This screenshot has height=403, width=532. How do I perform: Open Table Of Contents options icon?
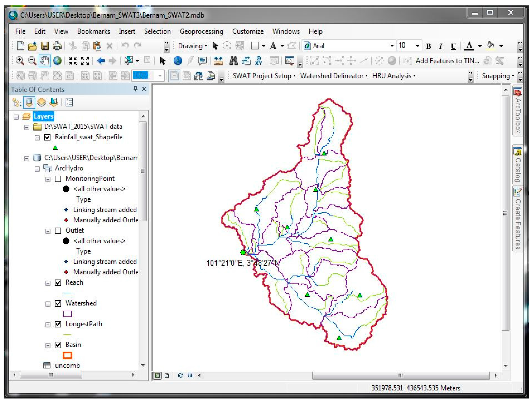pos(69,102)
